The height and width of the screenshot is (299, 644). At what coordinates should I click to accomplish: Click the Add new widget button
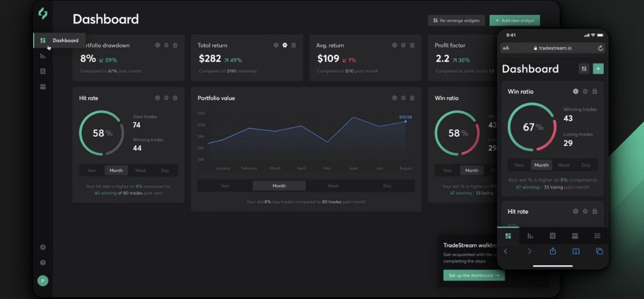(x=514, y=20)
